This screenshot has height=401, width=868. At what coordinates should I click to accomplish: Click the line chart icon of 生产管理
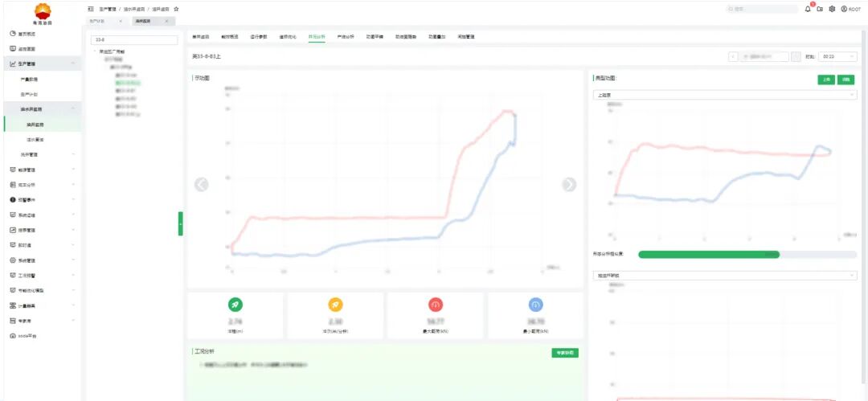point(13,64)
